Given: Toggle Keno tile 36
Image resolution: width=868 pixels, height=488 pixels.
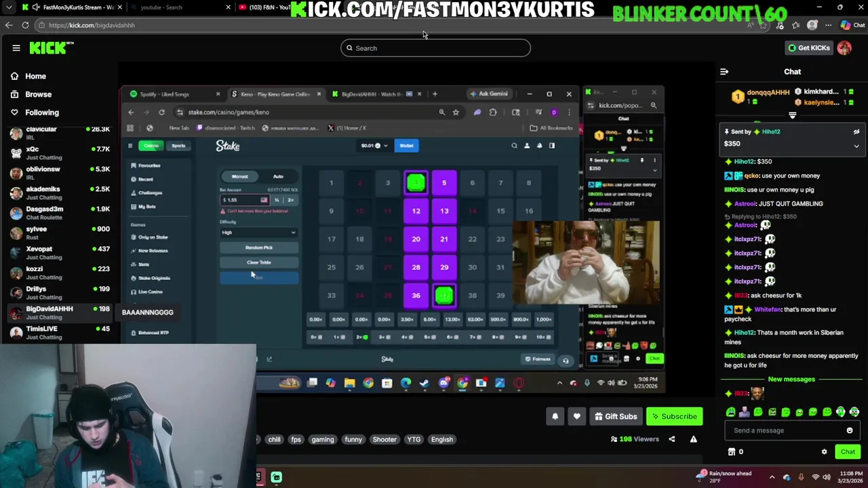Looking at the screenshot, I should click(x=416, y=296).
